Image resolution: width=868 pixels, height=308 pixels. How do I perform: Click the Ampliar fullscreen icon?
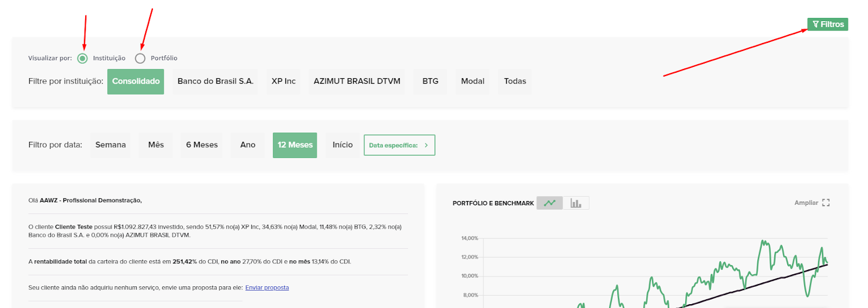pyautogui.click(x=826, y=203)
